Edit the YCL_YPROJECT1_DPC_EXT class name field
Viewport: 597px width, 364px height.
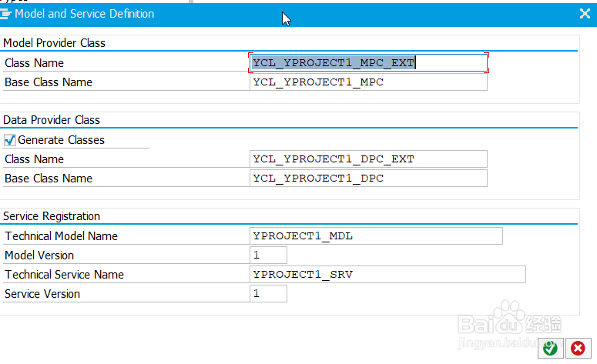(x=368, y=159)
